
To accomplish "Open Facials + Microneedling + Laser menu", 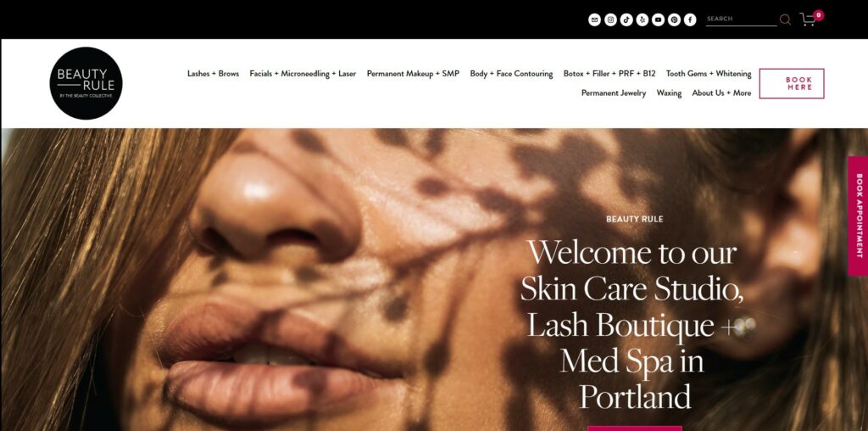I will [x=303, y=74].
